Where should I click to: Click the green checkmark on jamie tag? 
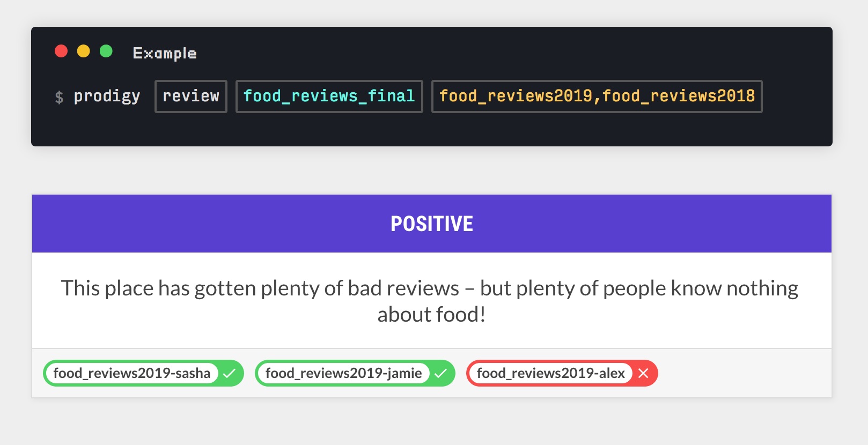441,374
